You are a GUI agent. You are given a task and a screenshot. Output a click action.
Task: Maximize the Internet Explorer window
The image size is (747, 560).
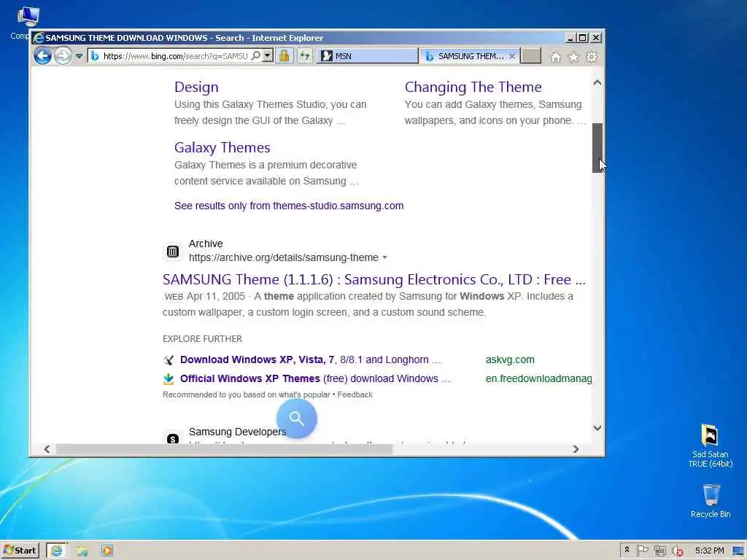(583, 38)
